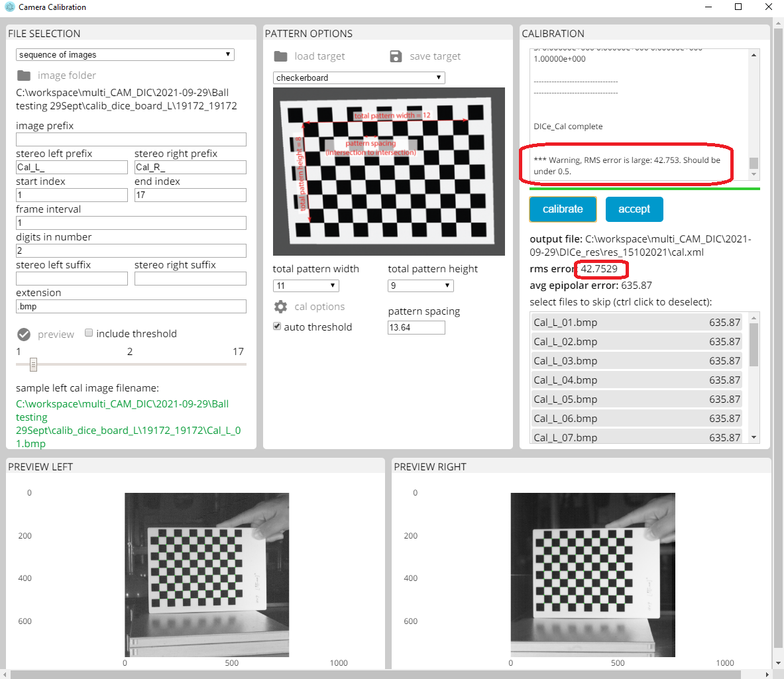Disable the auto threshold checkbox

click(x=276, y=326)
